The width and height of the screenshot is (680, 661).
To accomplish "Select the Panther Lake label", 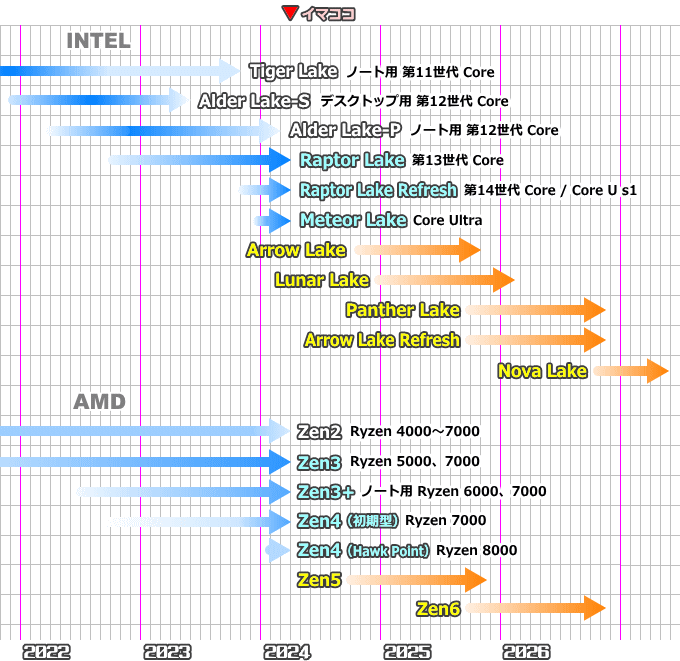I will click(403, 310).
